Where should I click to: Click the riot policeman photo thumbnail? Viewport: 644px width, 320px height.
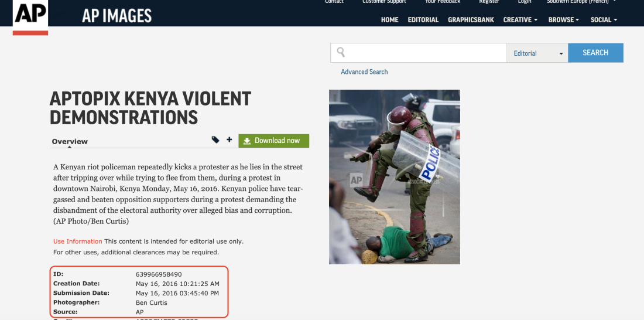(x=394, y=177)
